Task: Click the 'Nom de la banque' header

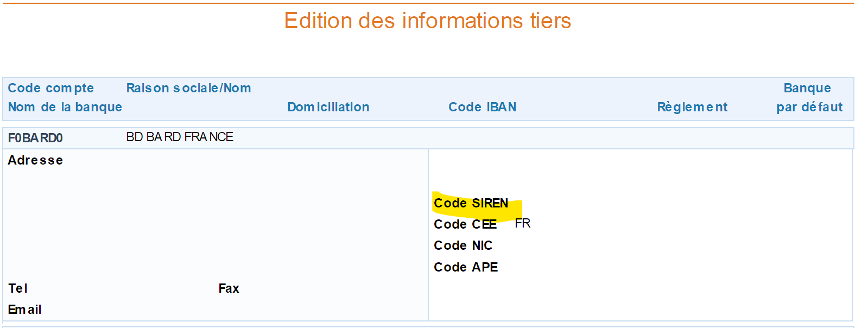Action: (65, 107)
